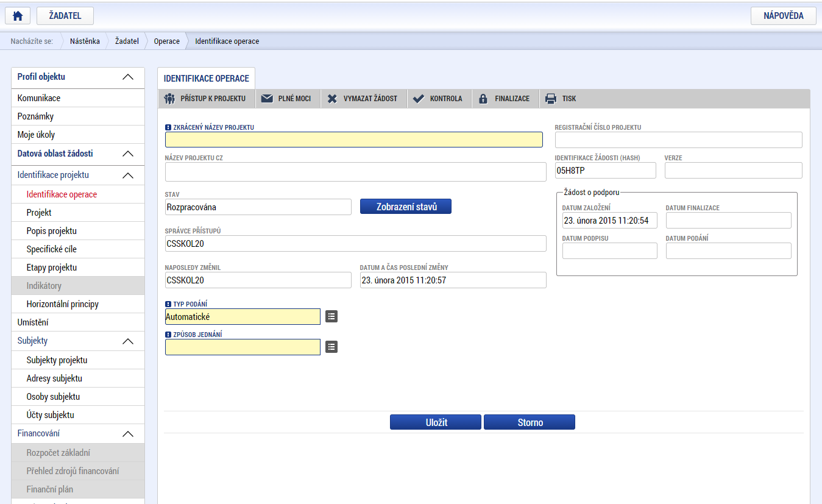Click the Název projektu CZ field
Screen dimensions: 822x504
356,172
